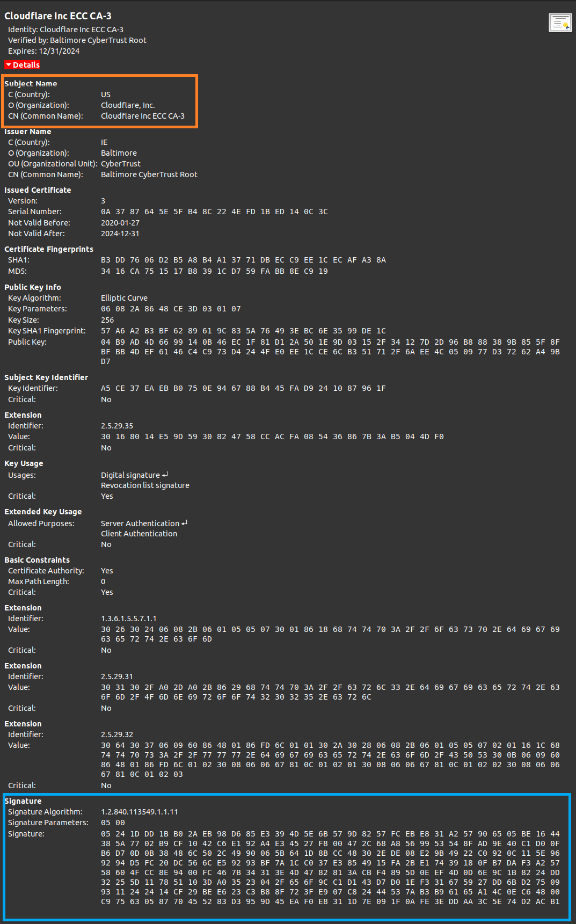Select the Revocation list signature usage
Screen dimensions: 576x924
tap(145, 485)
